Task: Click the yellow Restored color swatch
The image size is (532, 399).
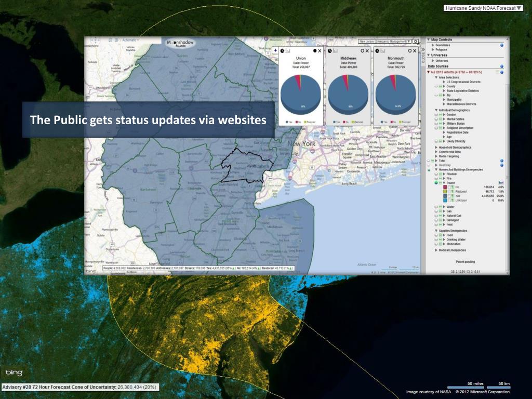Action: click(x=445, y=191)
